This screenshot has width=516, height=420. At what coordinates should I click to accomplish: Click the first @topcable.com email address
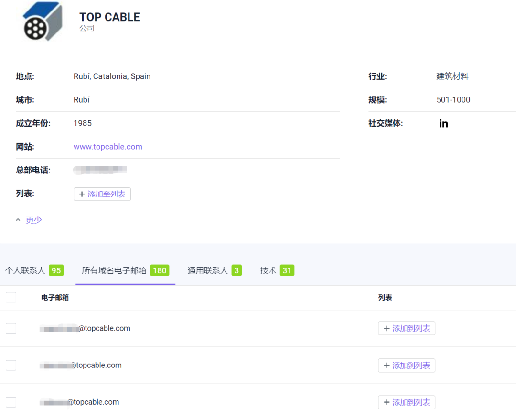[x=85, y=328]
